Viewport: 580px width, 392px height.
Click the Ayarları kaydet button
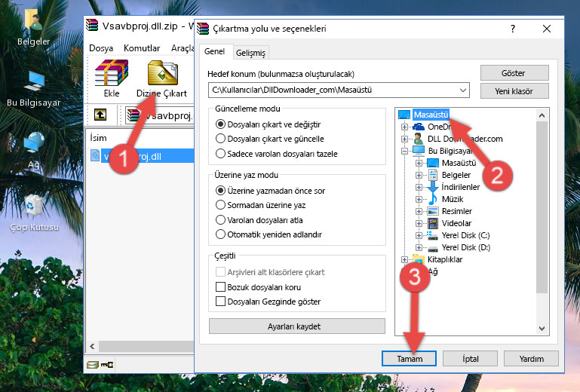[x=296, y=326]
